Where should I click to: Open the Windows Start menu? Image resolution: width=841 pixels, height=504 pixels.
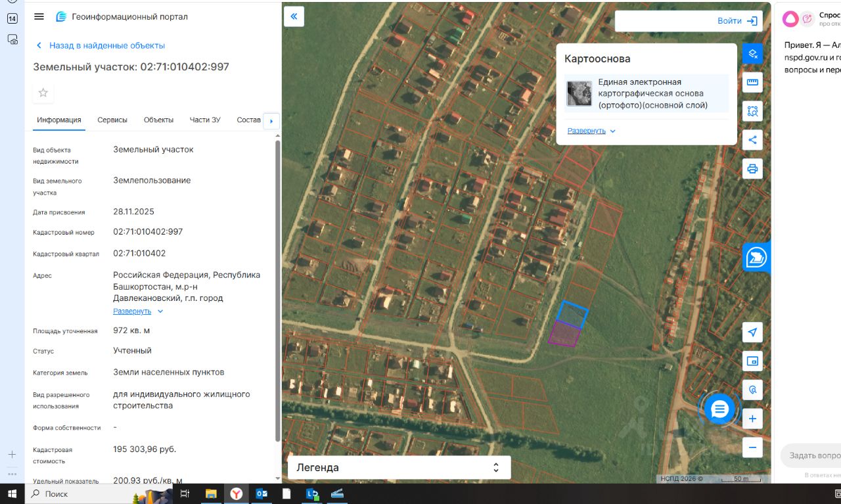click(12, 493)
